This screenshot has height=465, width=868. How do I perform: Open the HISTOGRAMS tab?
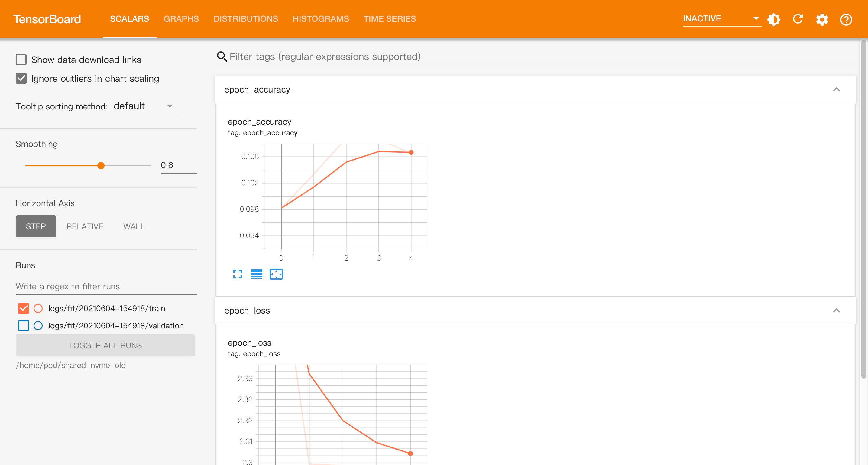click(x=321, y=19)
